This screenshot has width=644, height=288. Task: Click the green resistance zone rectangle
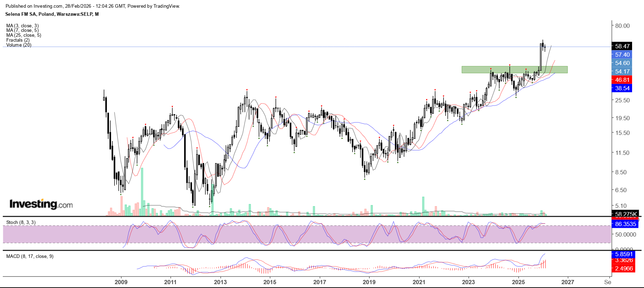pyautogui.click(x=514, y=70)
